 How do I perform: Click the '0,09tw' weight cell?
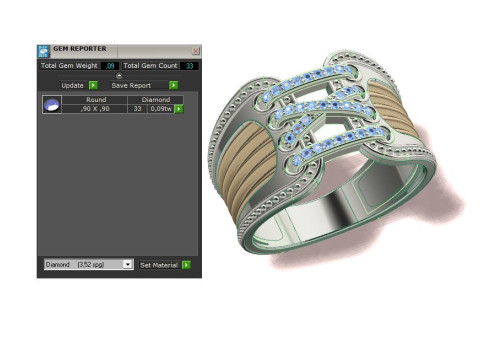pos(161,109)
